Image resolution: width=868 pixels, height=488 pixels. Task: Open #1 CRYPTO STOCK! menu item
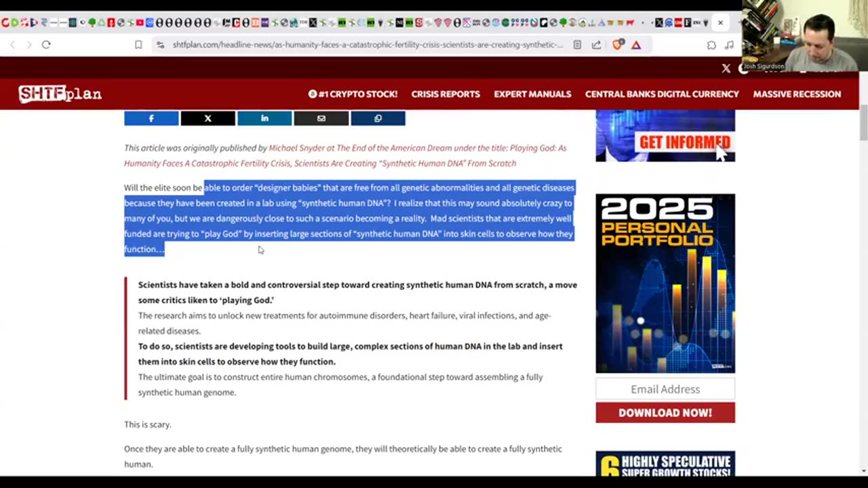tap(353, 94)
